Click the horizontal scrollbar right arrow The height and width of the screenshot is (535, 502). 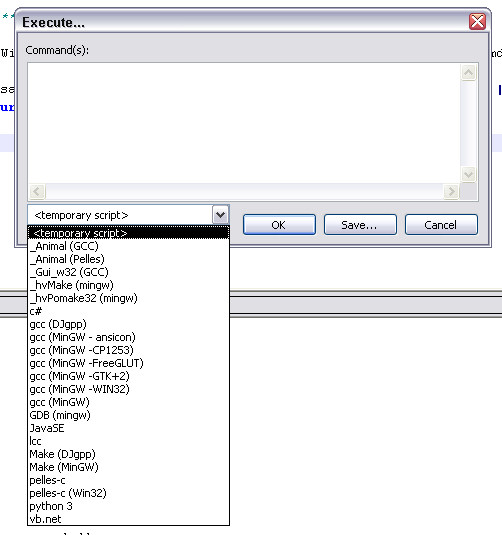point(451,191)
